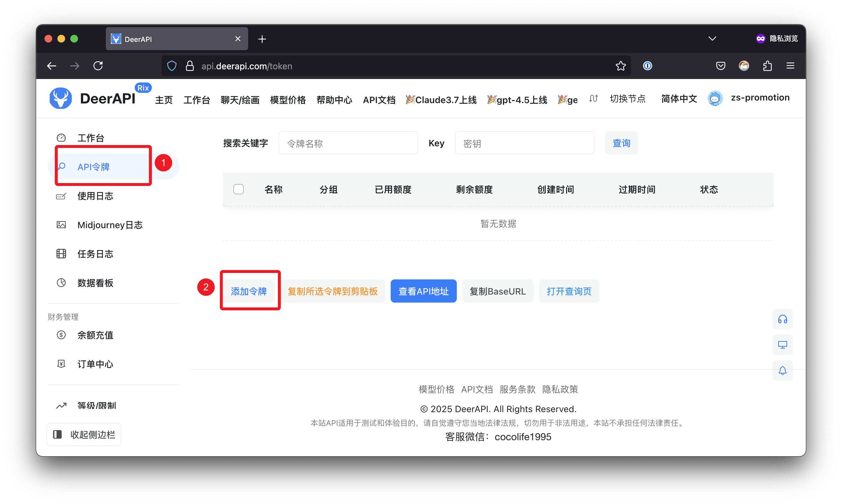This screenshot has height=504, width=842.
Task: Click the shield tracking protection icon
Action: 172,66
